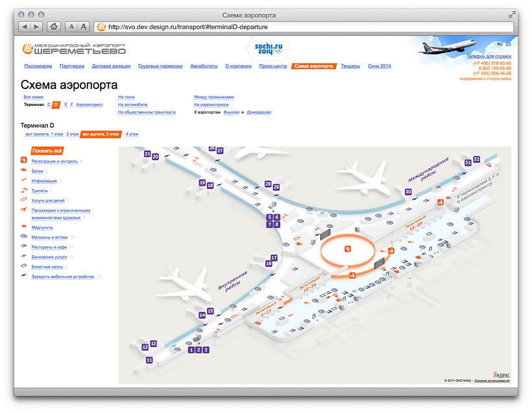Open the На общественном транспорте link
This screenshot has height=413, width=532.
tap(147, 112)
